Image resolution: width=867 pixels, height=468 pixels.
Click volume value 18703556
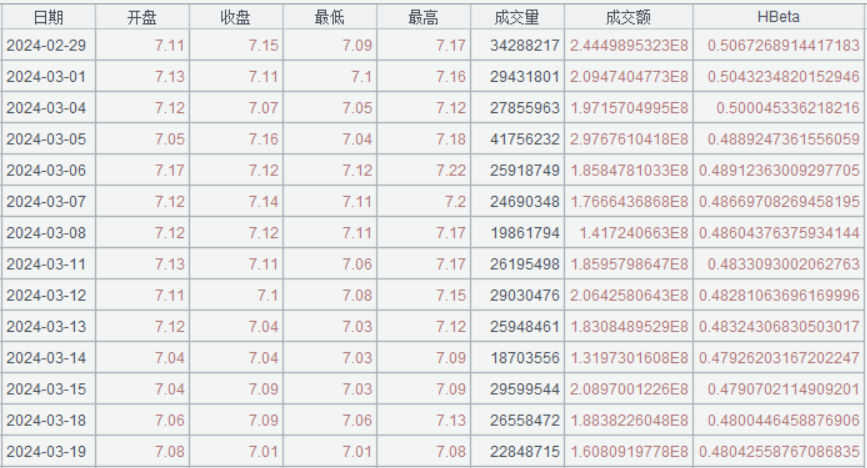click(525, 358)
